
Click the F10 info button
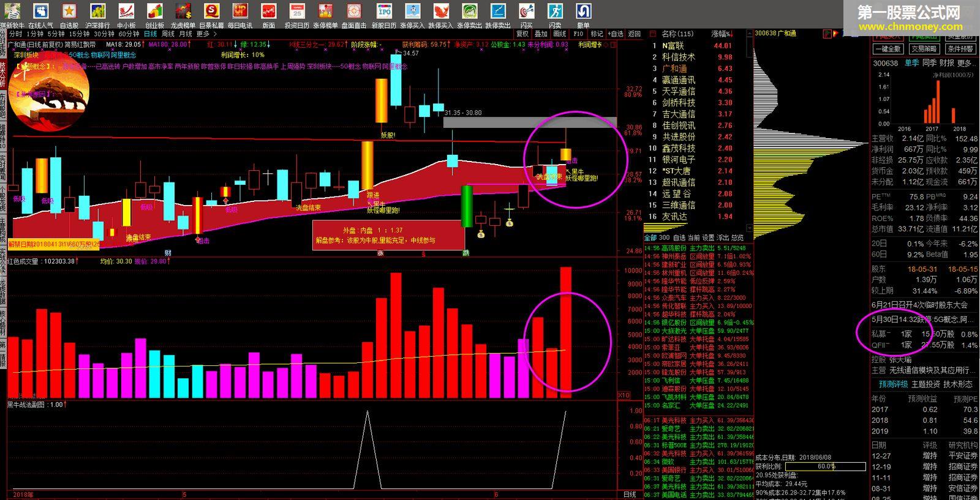click(x=578, y=34)
